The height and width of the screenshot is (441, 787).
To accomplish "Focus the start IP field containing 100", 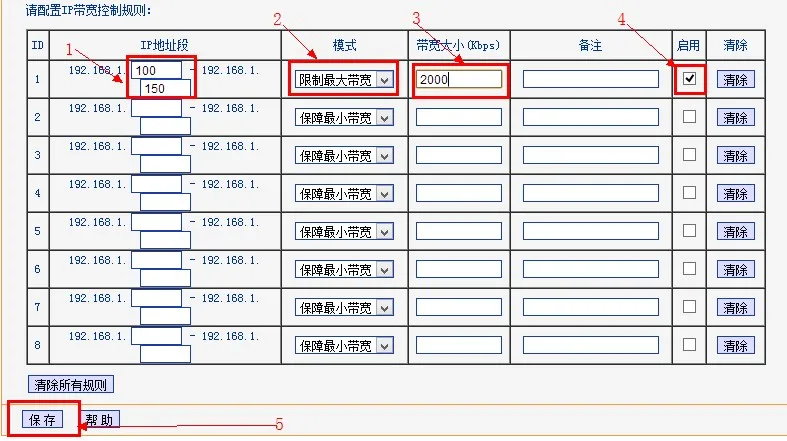I will click(x=157, y=70).
